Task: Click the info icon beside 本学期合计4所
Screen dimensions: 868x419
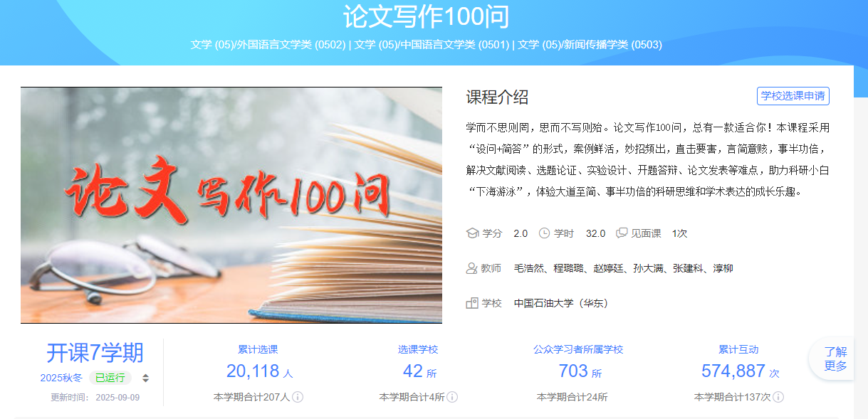Action: (451, 397)
